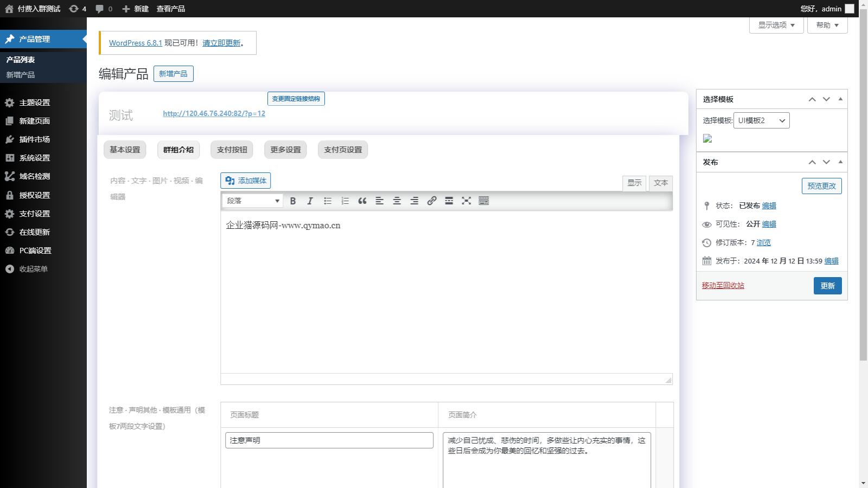Viewport: 868px width, 488px height.
Task: Click the 更新 publish button
Action: [x=827, y=286]
